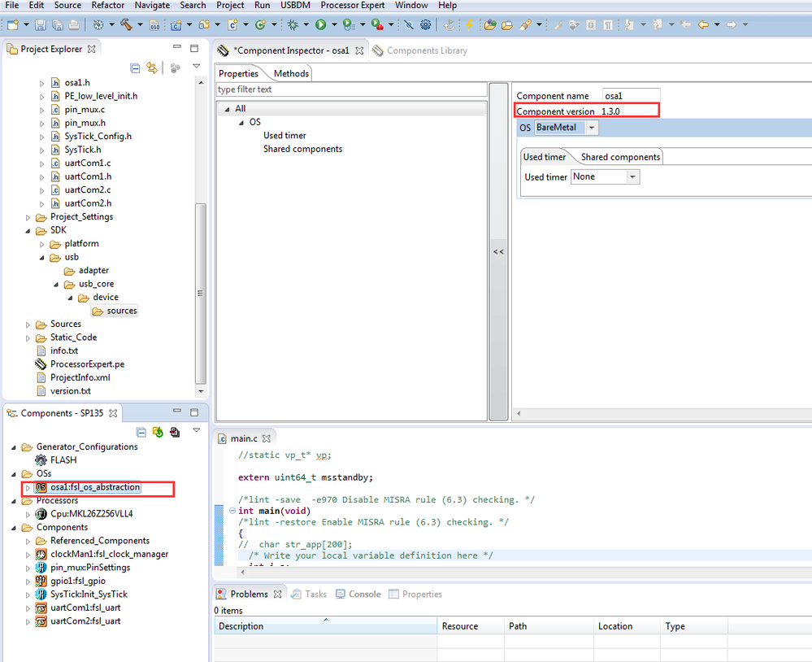The width and height of the screenshot is (812, 662).
Task: Click the clockMan1:fsl_clock_manager component icon
Action: (x=41, y=554)
